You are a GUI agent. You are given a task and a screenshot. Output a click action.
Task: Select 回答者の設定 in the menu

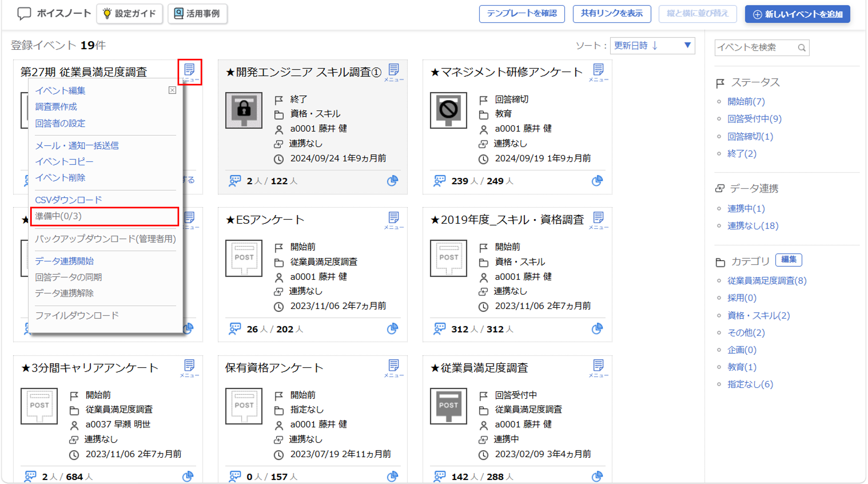(60, 123)
